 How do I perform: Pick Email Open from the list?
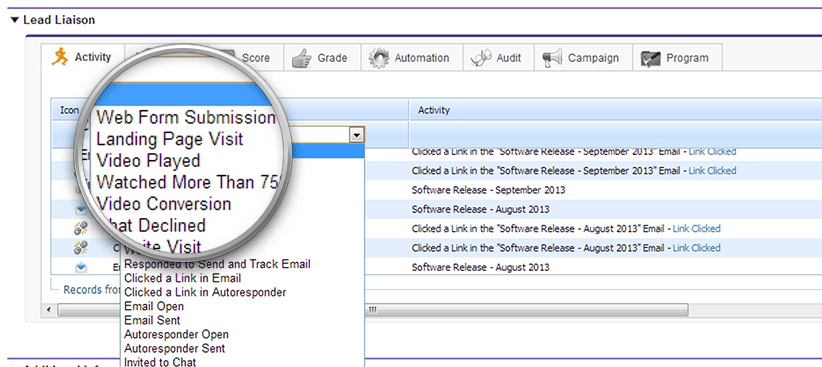(154, 306)
